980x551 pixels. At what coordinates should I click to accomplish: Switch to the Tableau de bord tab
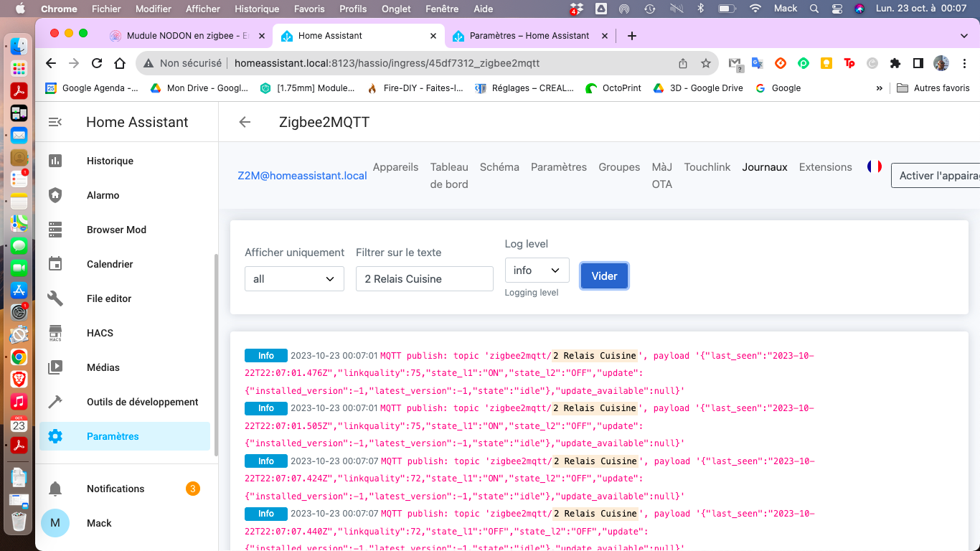click(449, 175)
